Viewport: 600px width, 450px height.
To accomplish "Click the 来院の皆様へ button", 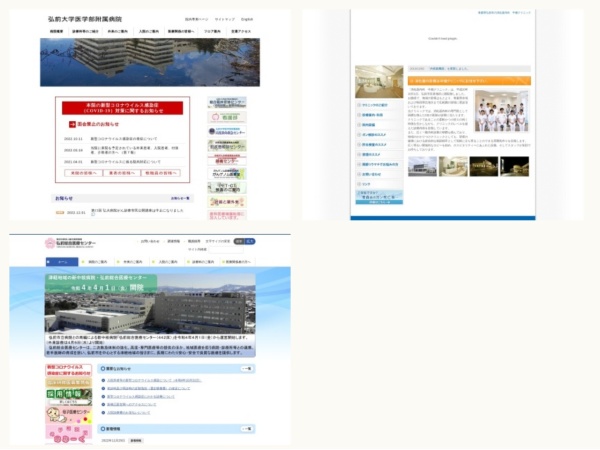I will click(83, 173).
